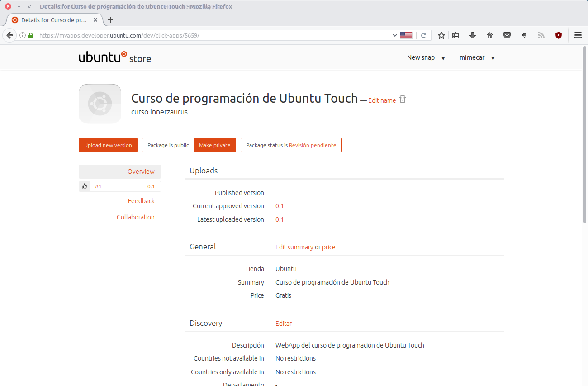Select the Package is public option
Screen dimensions: 588x386
(x=168, y=145)
